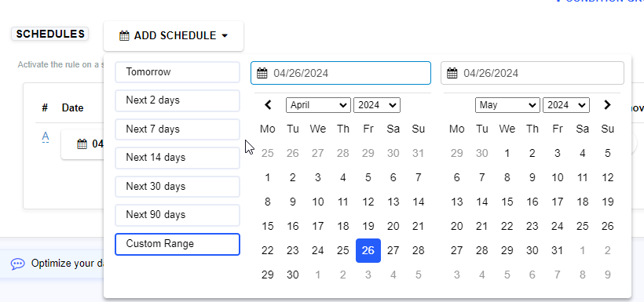Select May 20 in the right calendar
This screenshot has width=644, height=302.
(x=457, y=226)
